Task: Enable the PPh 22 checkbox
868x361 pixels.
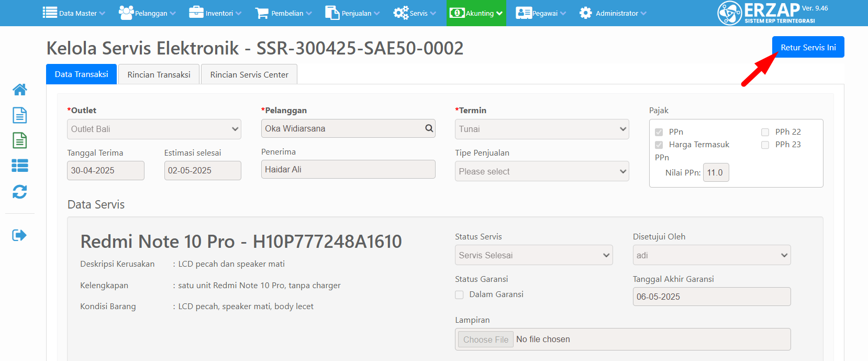Action: (765, 132)
